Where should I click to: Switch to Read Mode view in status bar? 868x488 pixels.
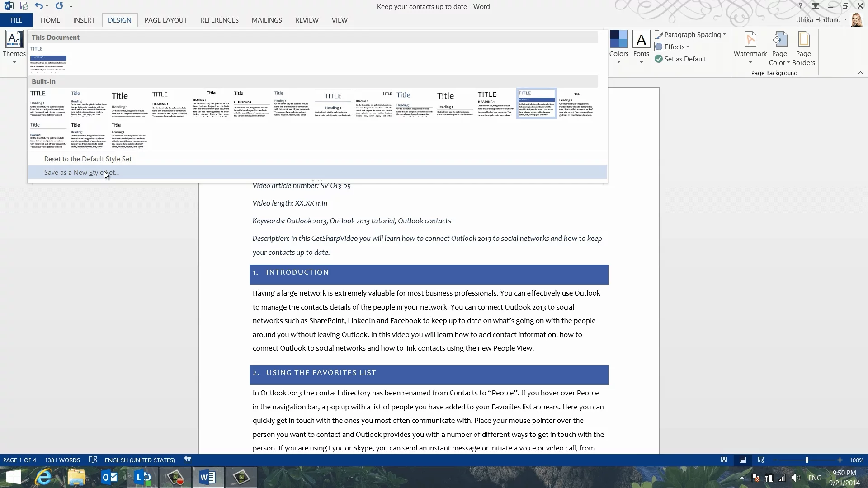pos(724,460)
